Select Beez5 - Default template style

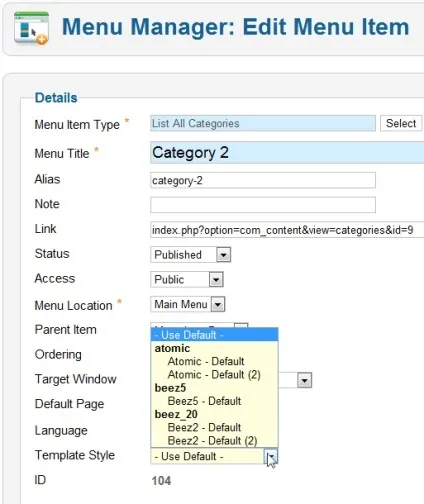(x=204, y=401)
